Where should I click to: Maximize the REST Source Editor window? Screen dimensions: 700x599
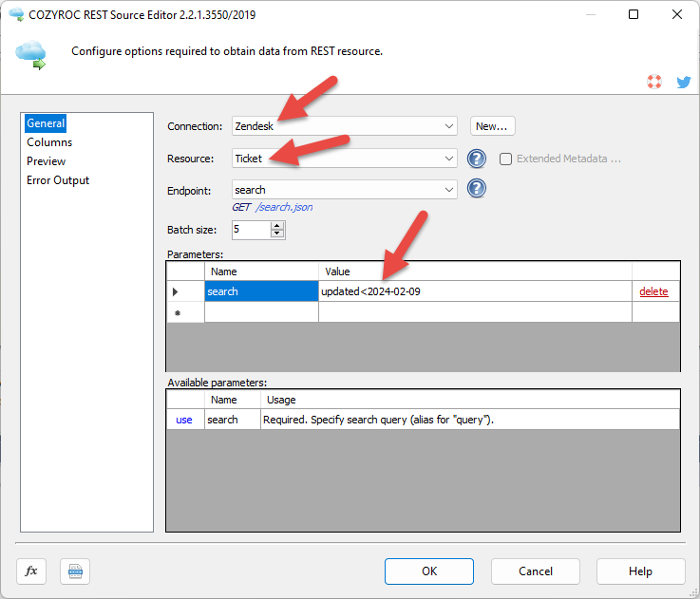[633, 14]
